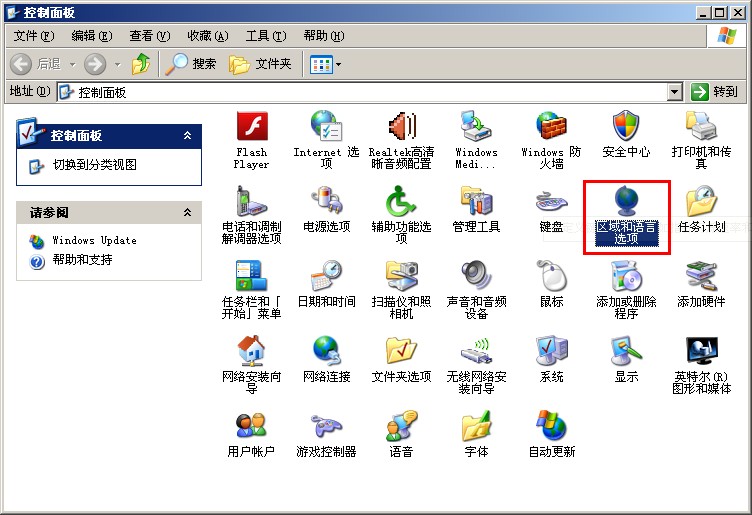Expand the address bar dropdown arrow

click(x=674, y=92)
